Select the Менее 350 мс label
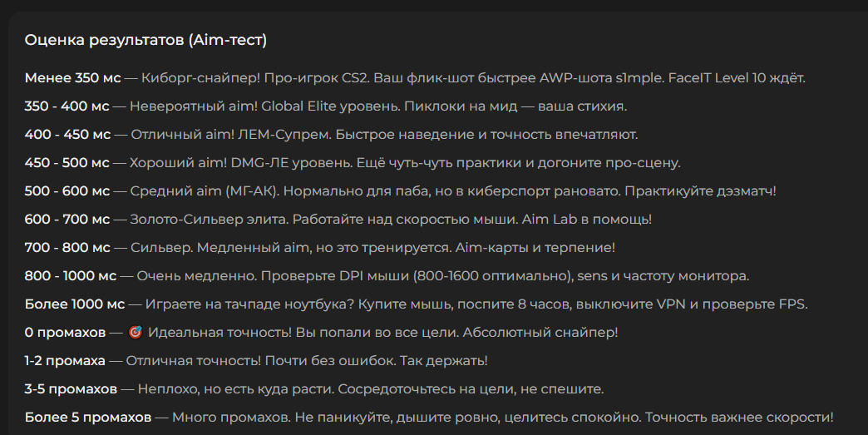868x435 pixels. pyautogui.click(x=72, y=78)
